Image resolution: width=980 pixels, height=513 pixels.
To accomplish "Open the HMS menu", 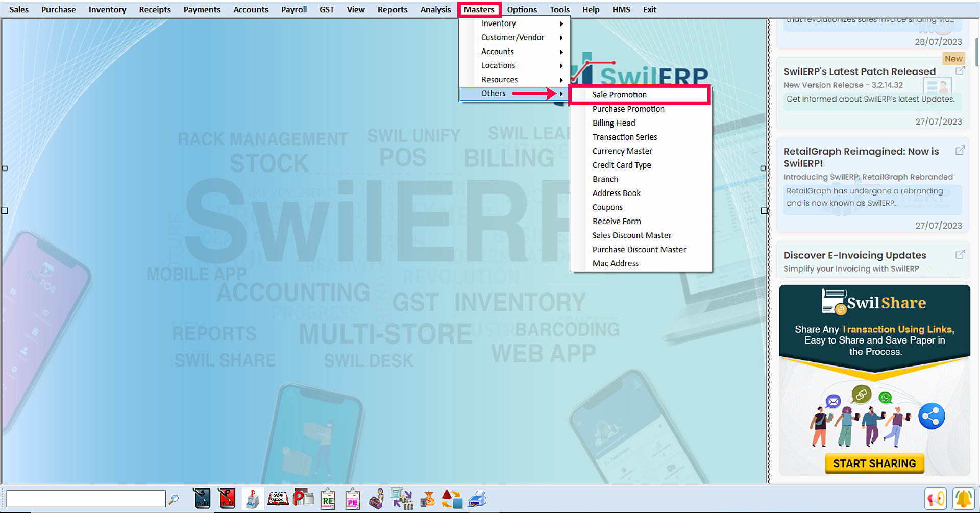I will coord(621,9).
